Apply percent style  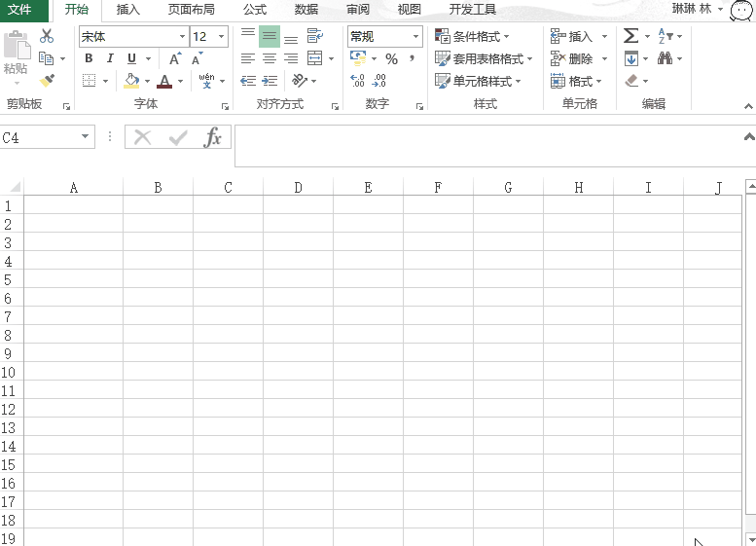point(391,58)
